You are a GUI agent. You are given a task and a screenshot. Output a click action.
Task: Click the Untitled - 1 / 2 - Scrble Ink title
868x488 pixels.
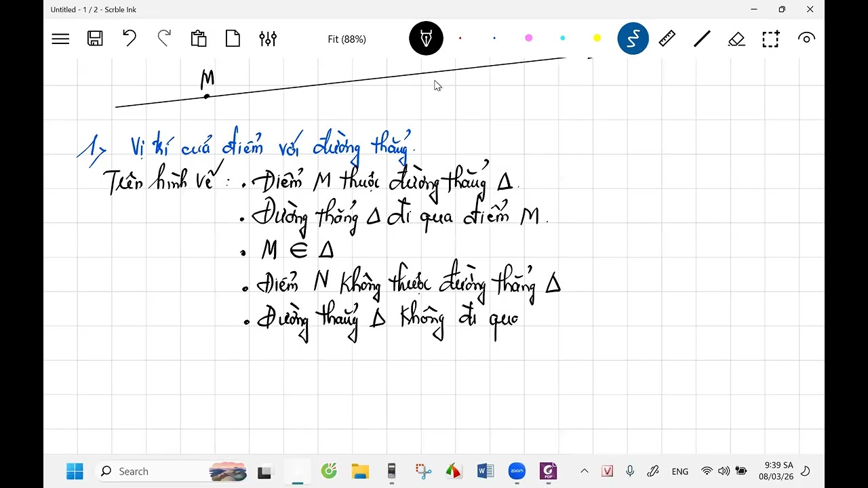93,9
